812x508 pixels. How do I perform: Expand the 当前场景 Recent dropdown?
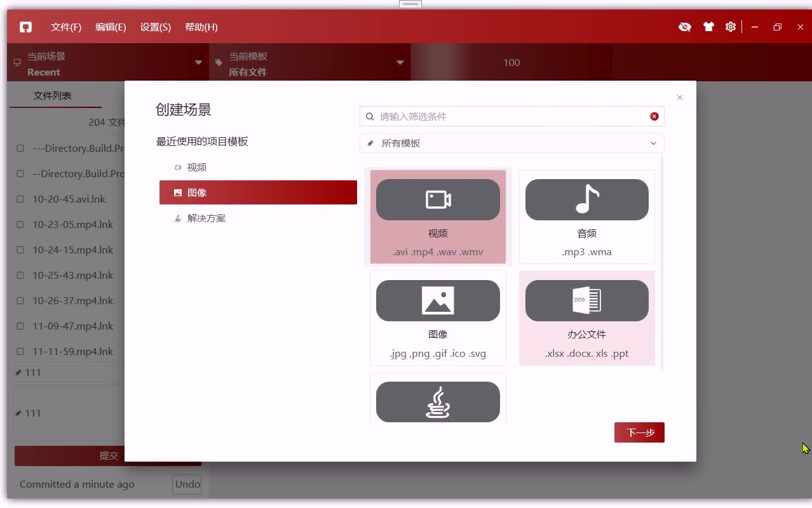pos(198,62)
